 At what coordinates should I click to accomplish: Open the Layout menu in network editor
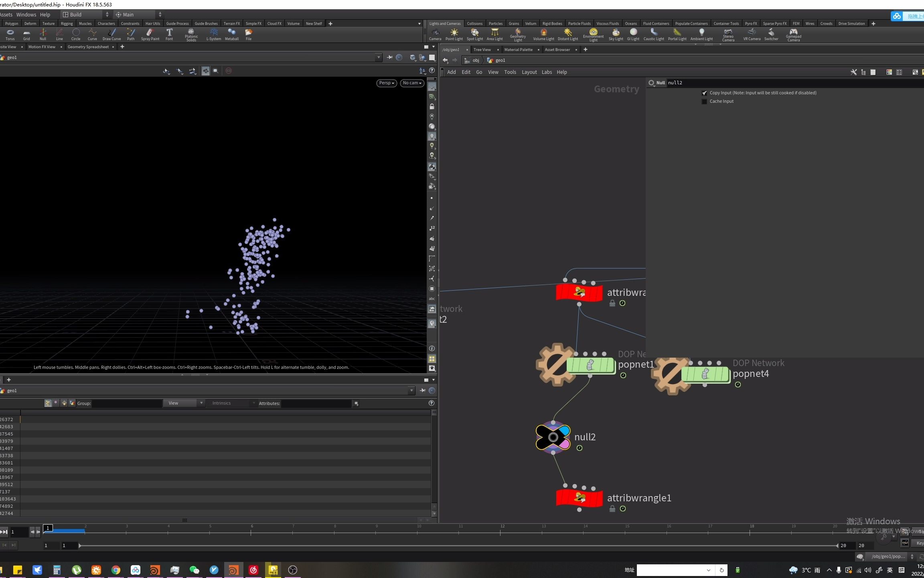coord(529,72)
